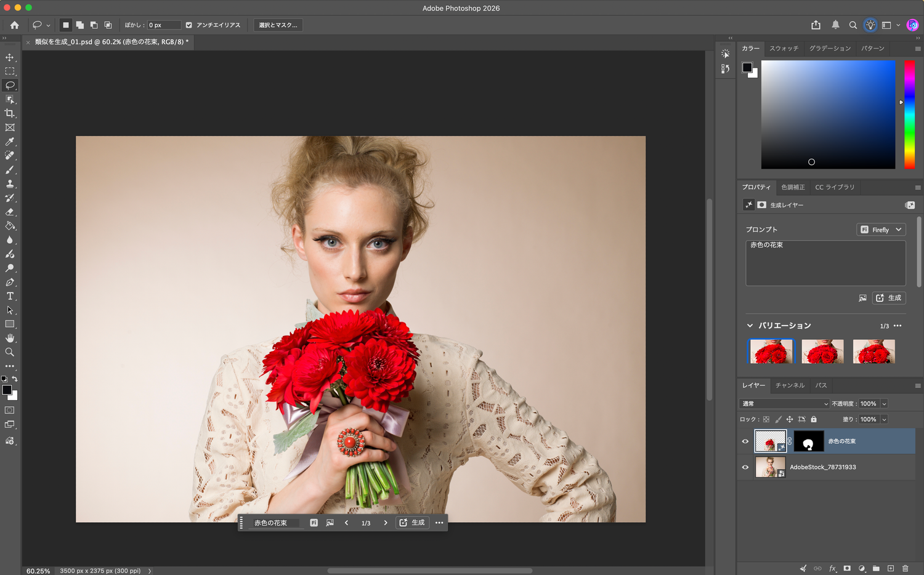Select the Paint Bucket tool
924x575 pixels.
[10, 226]
